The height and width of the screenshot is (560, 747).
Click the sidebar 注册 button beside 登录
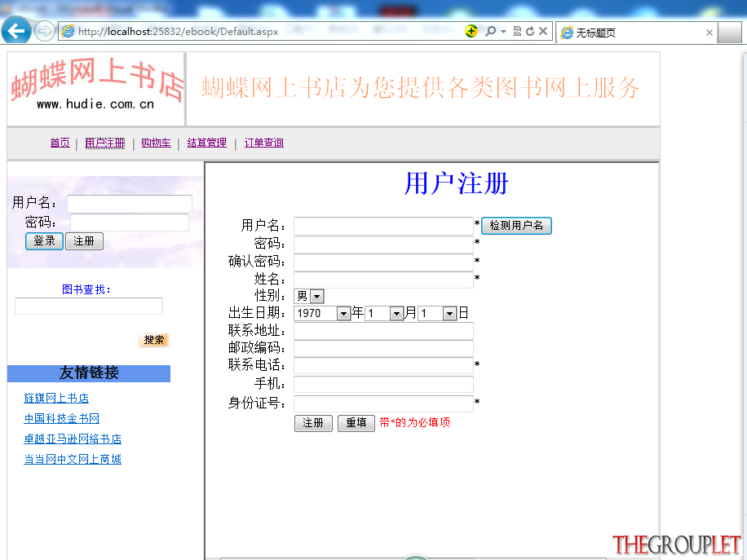(84, 241)
